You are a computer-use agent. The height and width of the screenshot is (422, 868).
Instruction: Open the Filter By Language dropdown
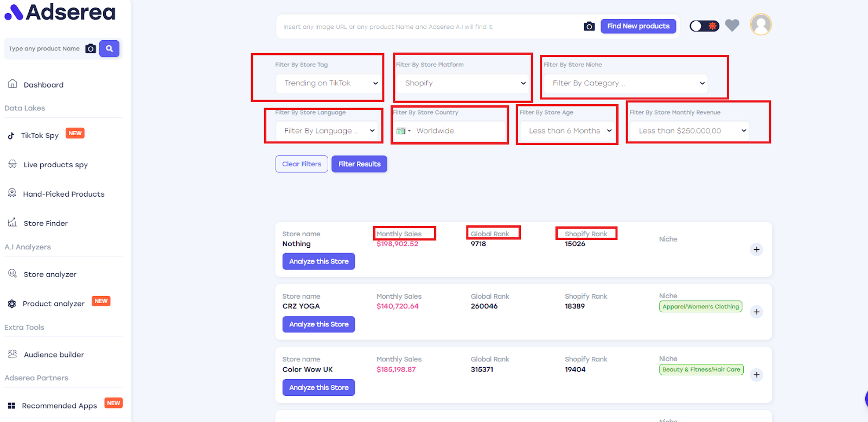pos(327,131)
